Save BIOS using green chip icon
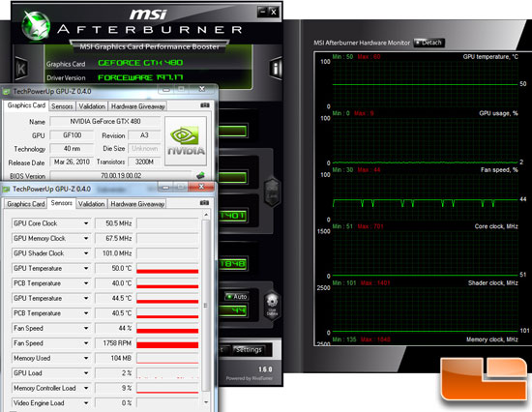Image resolution: width=532 pixels, height=412 pixels. pyautogui.click(x=200, y=175)
